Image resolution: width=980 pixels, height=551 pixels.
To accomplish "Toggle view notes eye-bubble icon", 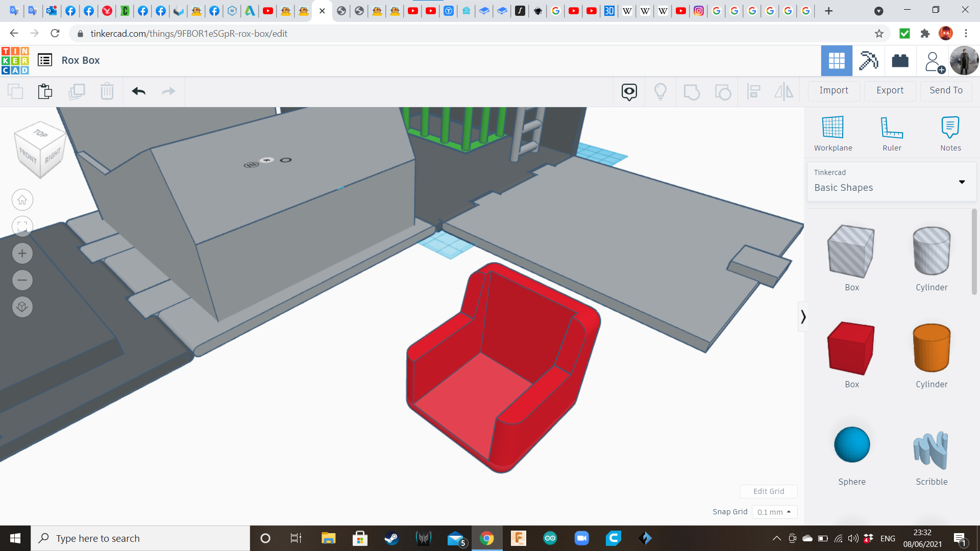I will (629, 91).
